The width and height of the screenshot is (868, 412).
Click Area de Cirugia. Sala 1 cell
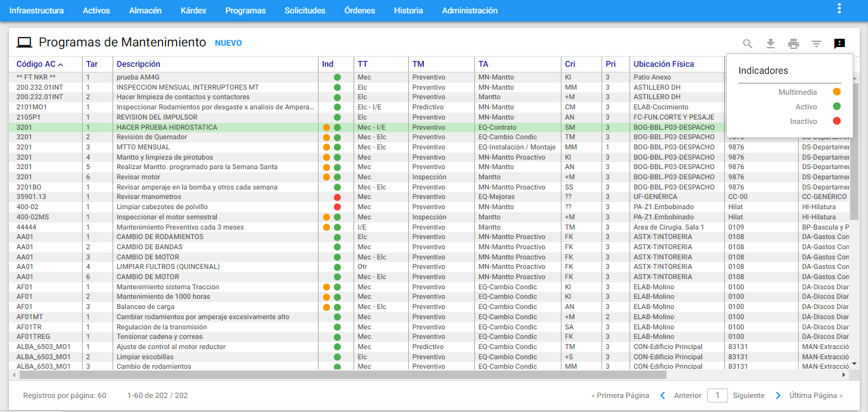coord(669,228)
